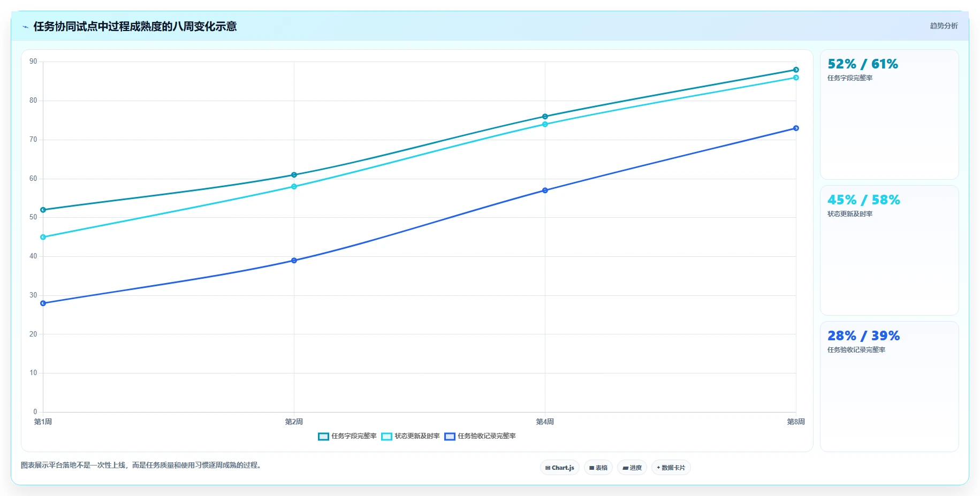This screenshot has height=496, width=980.
Task: Click the 52% / 61% card value
Action: (863, 64)
